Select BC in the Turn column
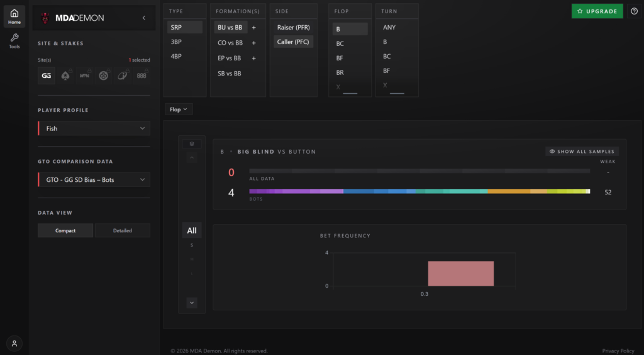 click(397, 56)
